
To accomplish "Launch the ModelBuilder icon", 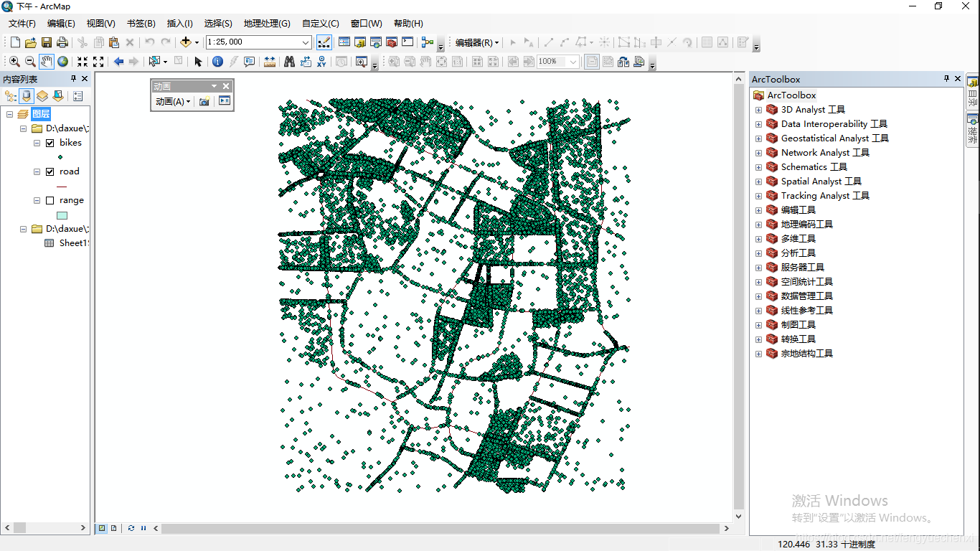I will coord(428,42).
